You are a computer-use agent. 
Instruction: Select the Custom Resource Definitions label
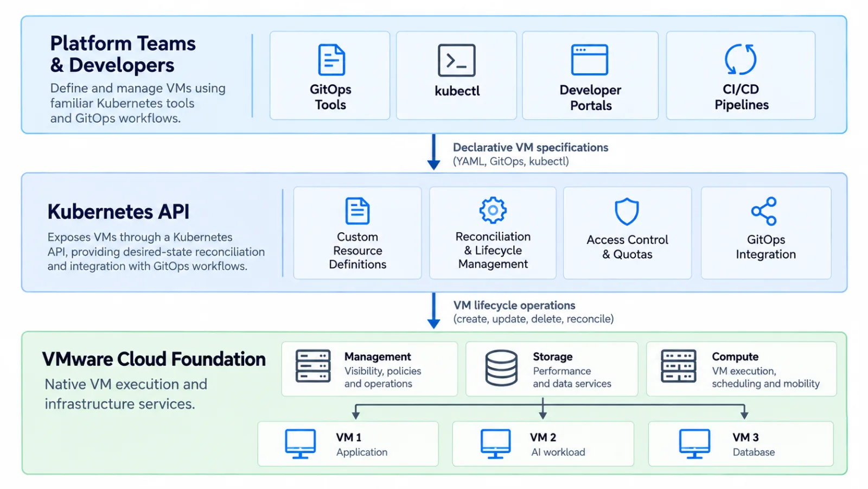[x=358, y=251]
